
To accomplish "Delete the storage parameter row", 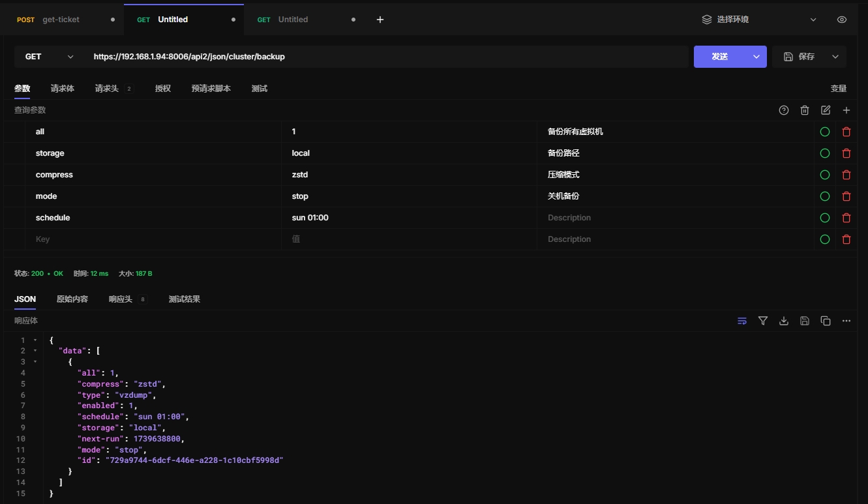I will [x=846, y=153].
